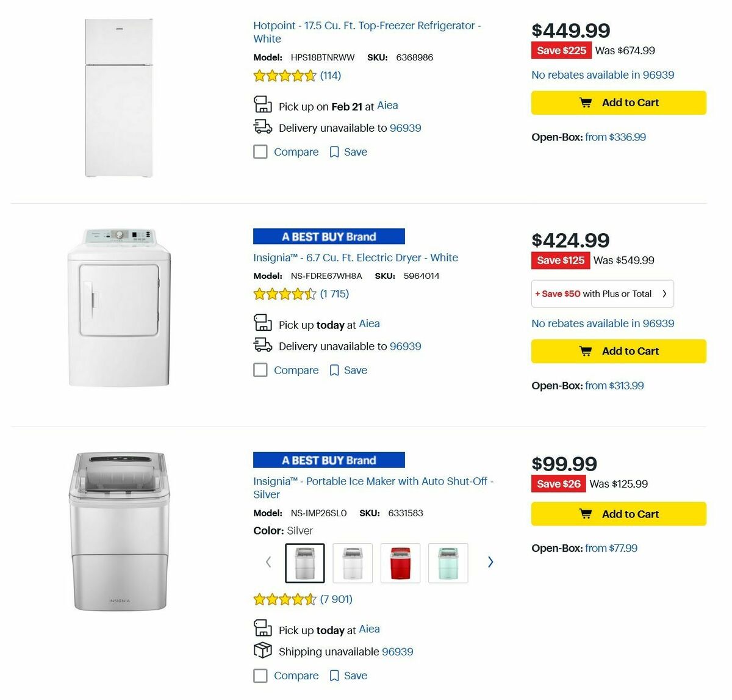
Task: Click the shipping box icon for the ice maker
Action: click(x=262, y=651)
